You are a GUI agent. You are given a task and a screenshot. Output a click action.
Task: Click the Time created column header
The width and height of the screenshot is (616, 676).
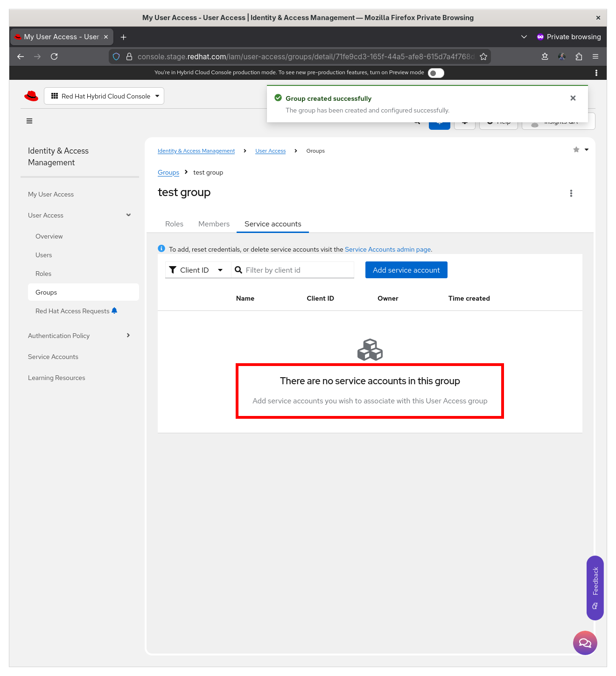(x=469, y=298)
